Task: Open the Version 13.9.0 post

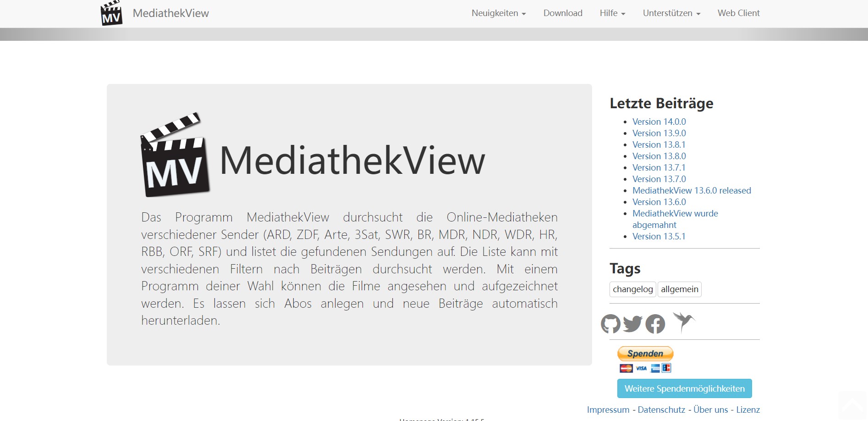Action: 659,133
